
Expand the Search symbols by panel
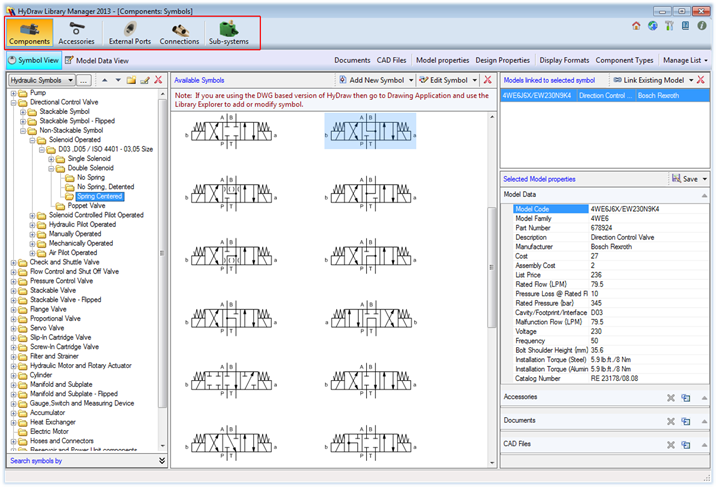coord(162,461)
